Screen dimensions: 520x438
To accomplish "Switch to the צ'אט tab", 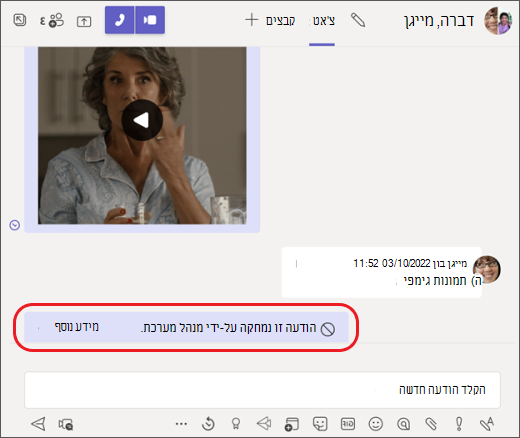I will click(323, 21).
